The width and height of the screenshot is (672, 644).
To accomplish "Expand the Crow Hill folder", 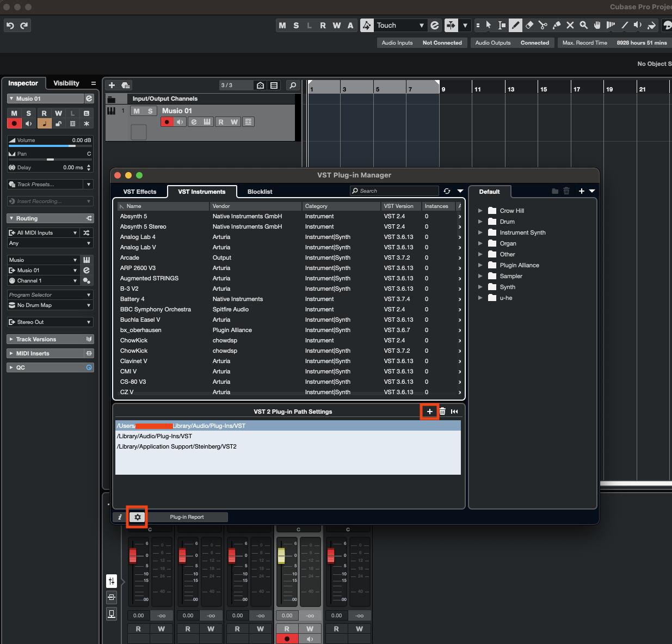I will [x=480, y=211].
